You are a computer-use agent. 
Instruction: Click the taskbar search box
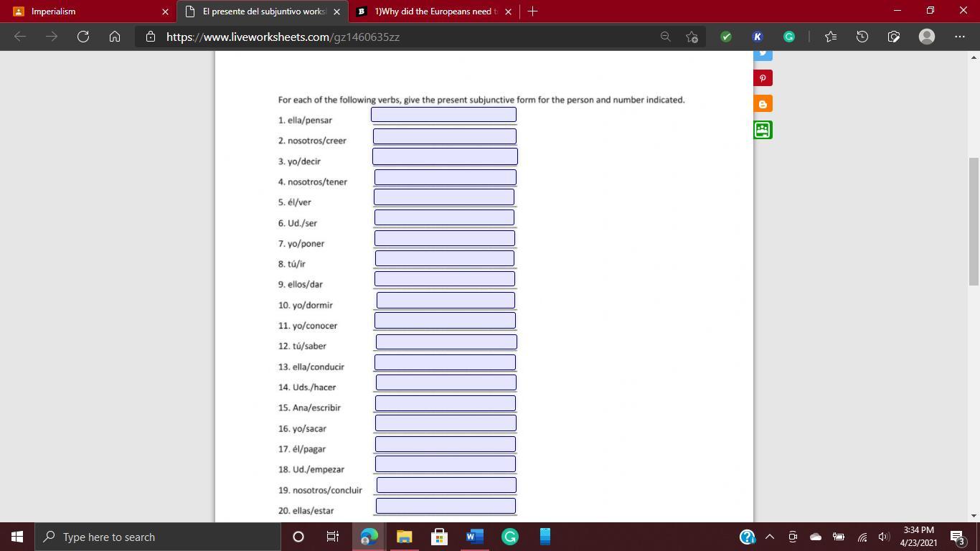point(158,537)
